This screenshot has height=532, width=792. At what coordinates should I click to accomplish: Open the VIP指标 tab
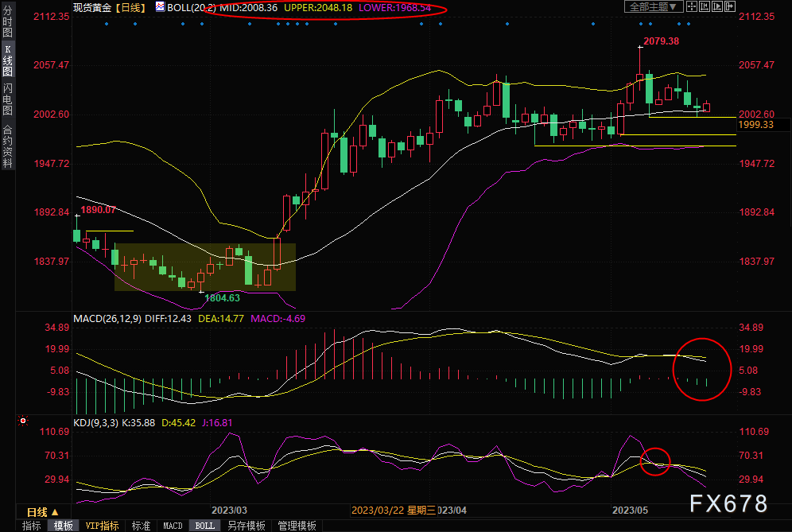102,526
